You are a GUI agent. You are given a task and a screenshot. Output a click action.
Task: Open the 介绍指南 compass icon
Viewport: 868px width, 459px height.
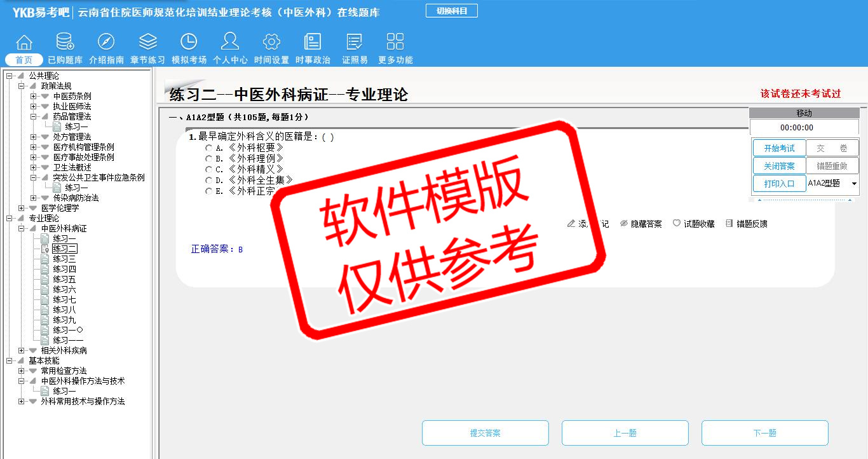[x=106, y=43]
